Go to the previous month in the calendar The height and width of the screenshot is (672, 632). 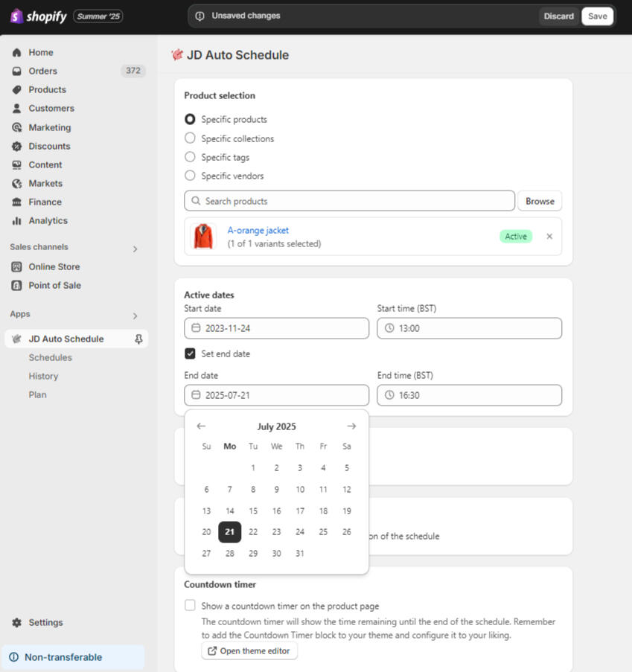pyautogui.click(x=201, y=426)
